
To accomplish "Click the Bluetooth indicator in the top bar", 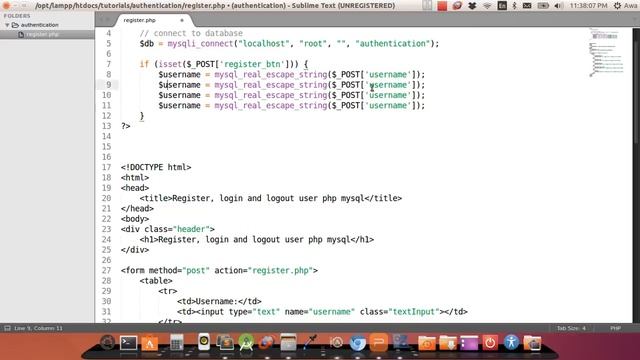I will [x=514, y=6].
